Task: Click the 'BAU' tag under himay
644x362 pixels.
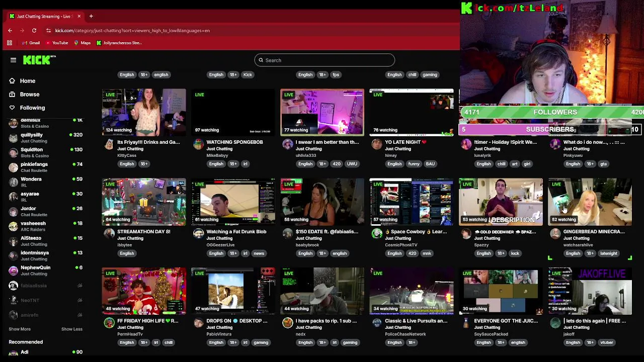Action: click(430, 164)
